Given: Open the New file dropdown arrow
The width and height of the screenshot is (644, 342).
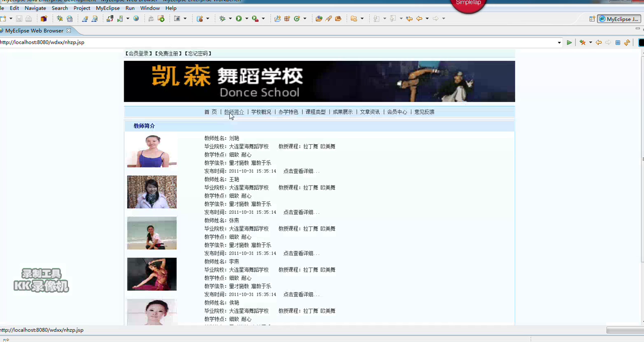Looking at the screenshot, I should [x=11, y=19].
